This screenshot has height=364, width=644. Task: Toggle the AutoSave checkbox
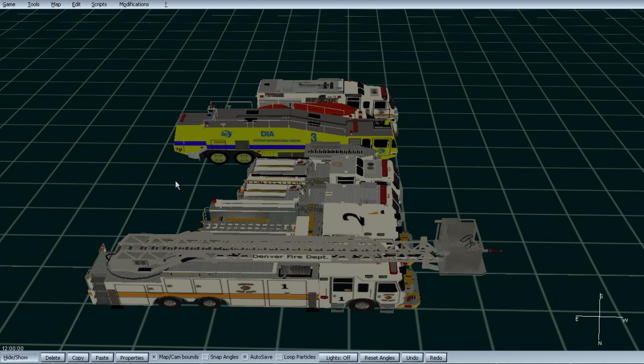pyautogui.click(x=245, y=357)
